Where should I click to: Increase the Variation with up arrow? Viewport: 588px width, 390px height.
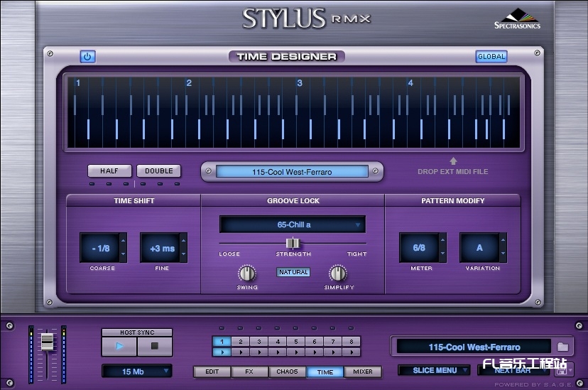[503, 240]
